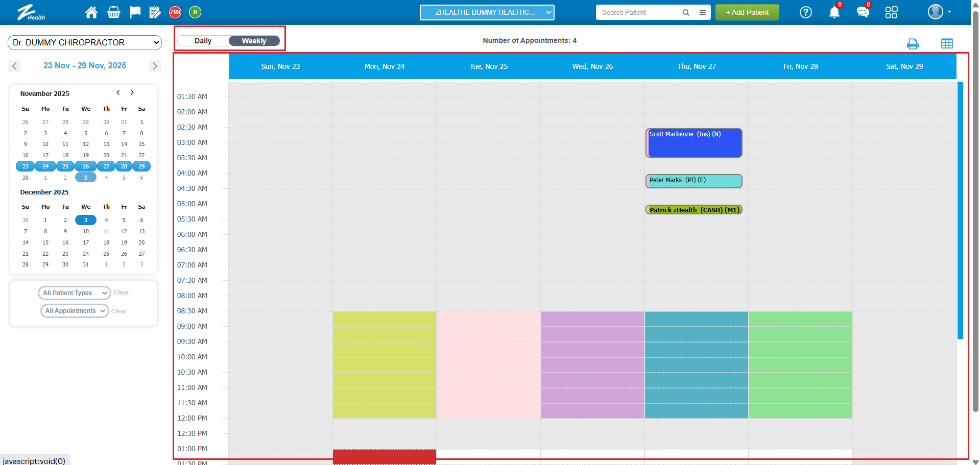Print the schedule with printer icon

pos(913,44)
